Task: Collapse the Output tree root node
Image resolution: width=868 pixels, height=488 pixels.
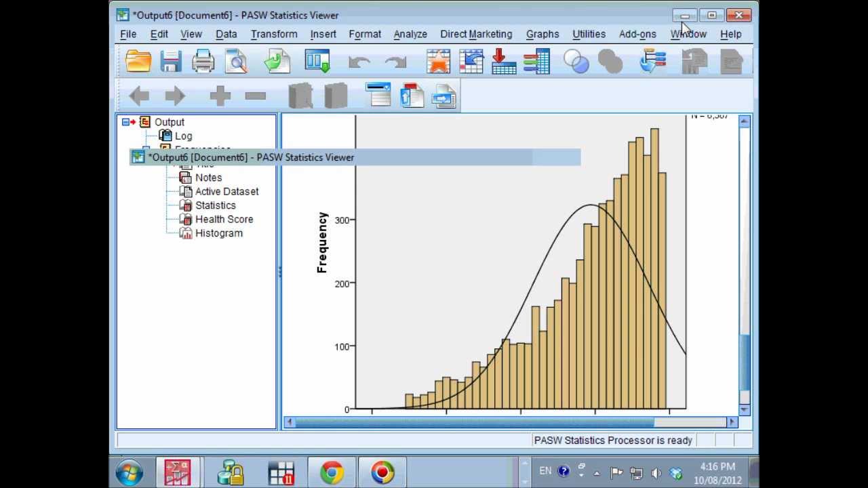Action: pos(125,122)
